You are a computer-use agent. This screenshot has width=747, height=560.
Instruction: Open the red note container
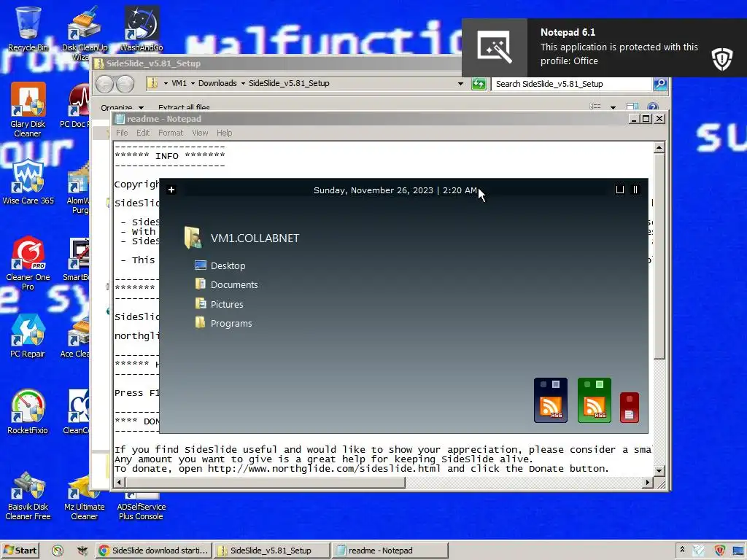click(x=630, y=408)
